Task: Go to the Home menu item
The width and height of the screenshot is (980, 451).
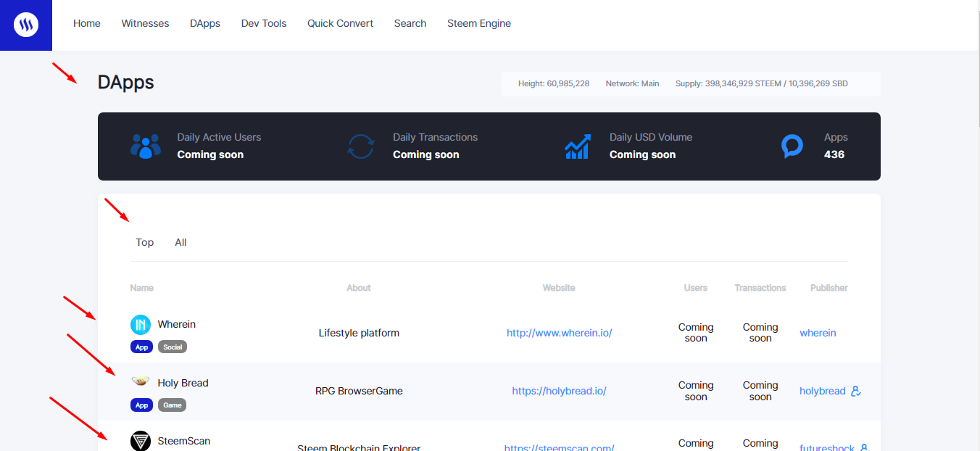Action: click(87, 23)
